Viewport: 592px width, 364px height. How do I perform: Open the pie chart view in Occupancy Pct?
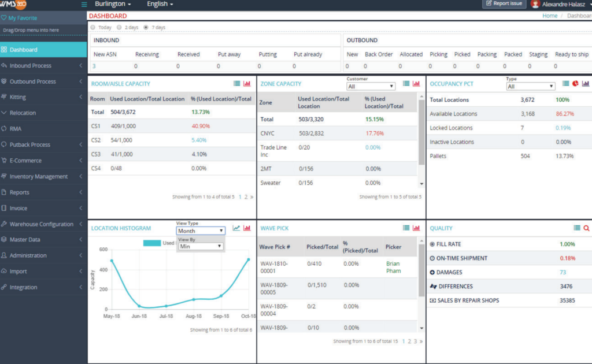tap(575, 84)
